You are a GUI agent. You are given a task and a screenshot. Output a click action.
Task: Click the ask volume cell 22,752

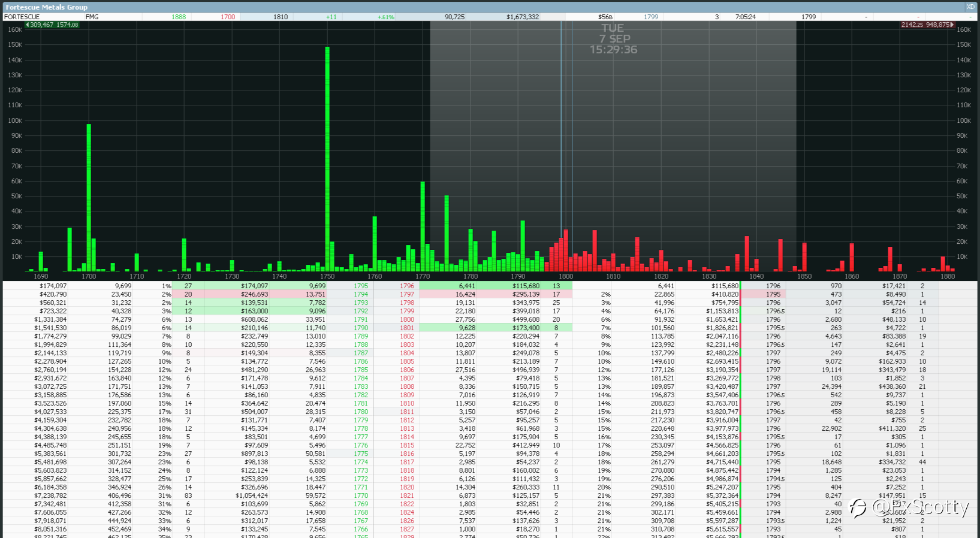click(465, 445)
